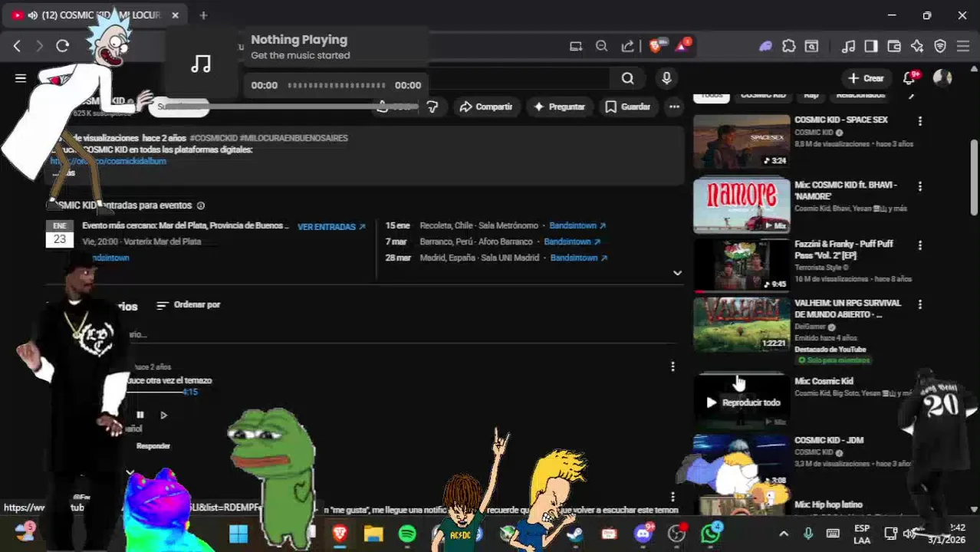
Task: Open Spotify from the taskbar
Action: [x=407, y=534]
